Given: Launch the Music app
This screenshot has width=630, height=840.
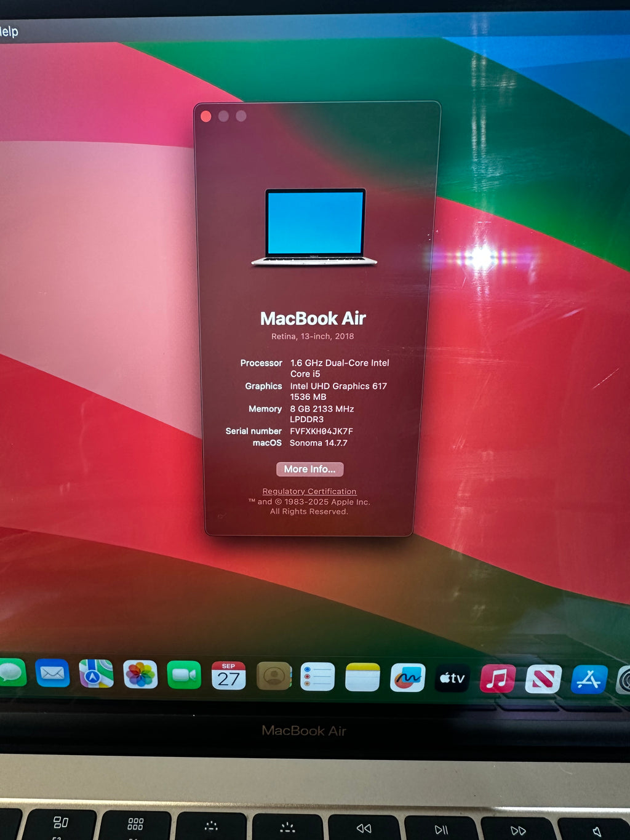Looking at the screenshot, I should (497, 679).
